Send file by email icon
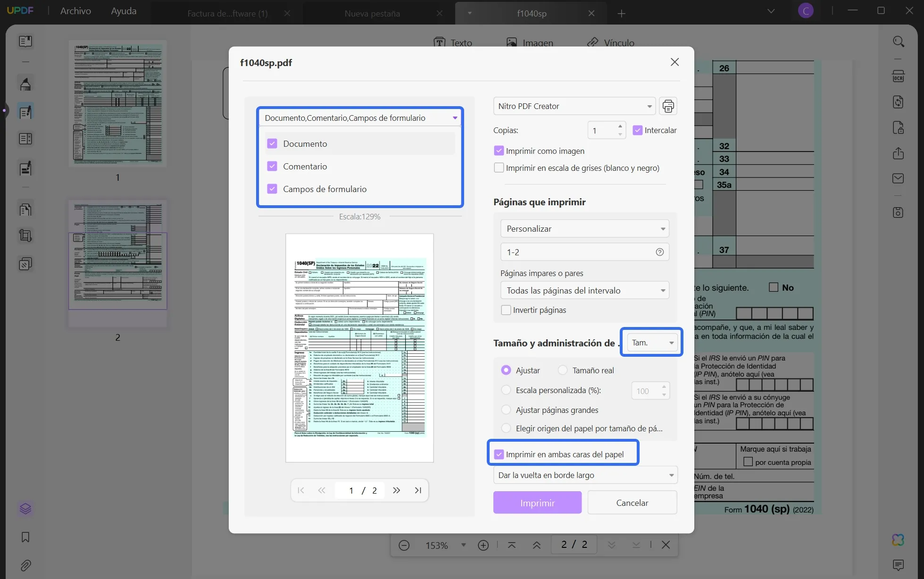 click(899, 178)
